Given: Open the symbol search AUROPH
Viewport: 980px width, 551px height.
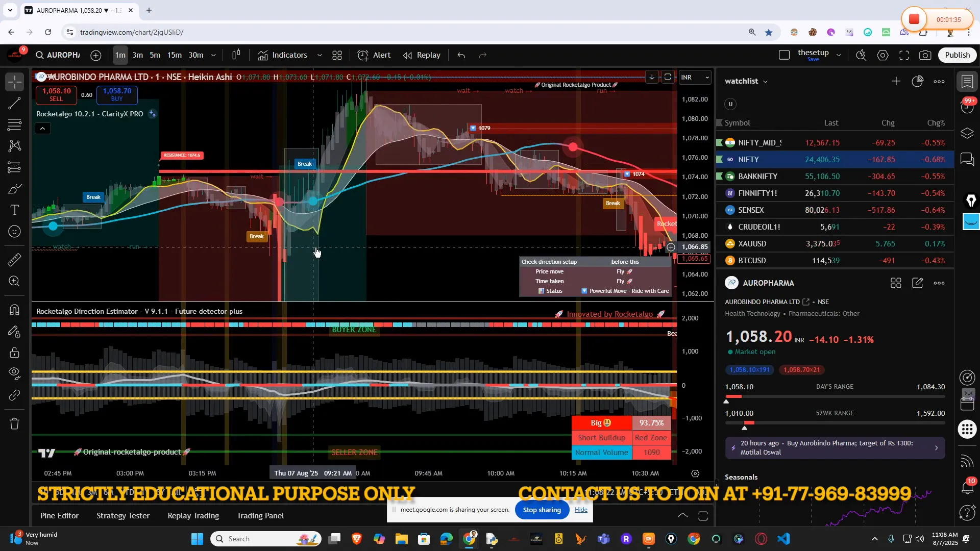Looking at the screenshot, I should tap(58, 55).
